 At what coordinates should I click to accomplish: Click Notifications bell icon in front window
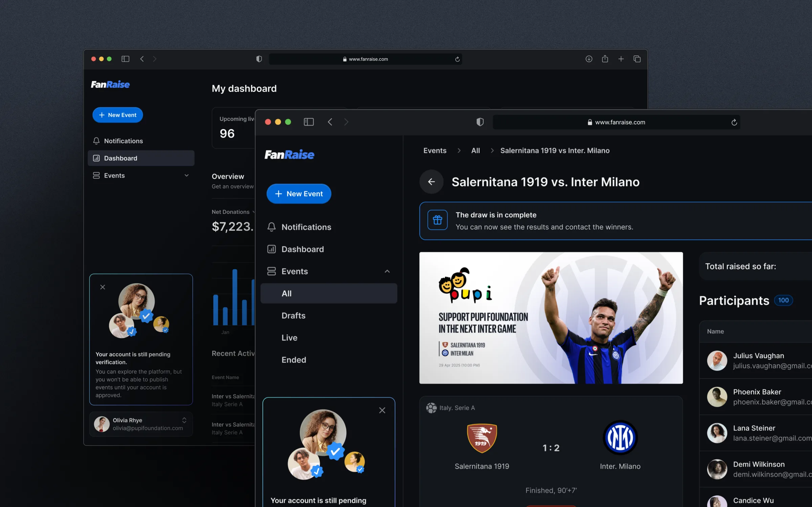coord(271,227)
